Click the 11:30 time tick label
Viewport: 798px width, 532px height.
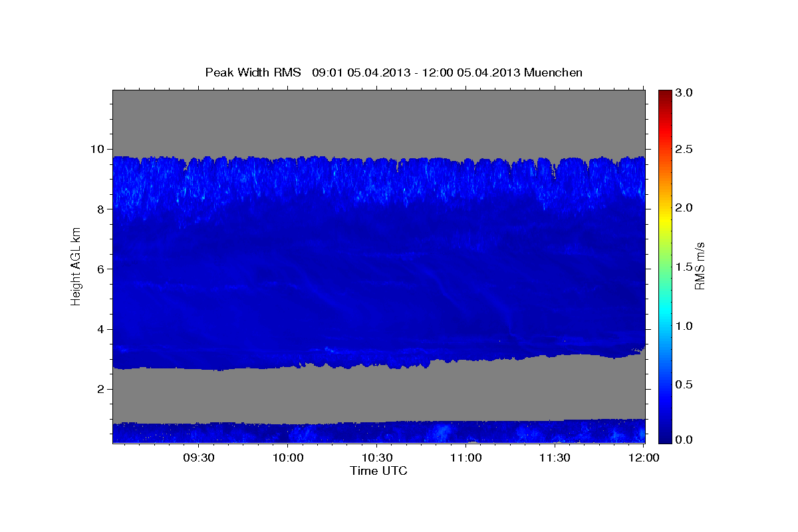(555, 458)
